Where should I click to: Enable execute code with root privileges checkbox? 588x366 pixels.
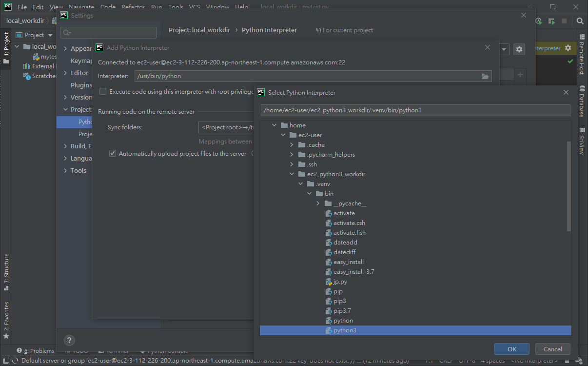coord(102,91)
